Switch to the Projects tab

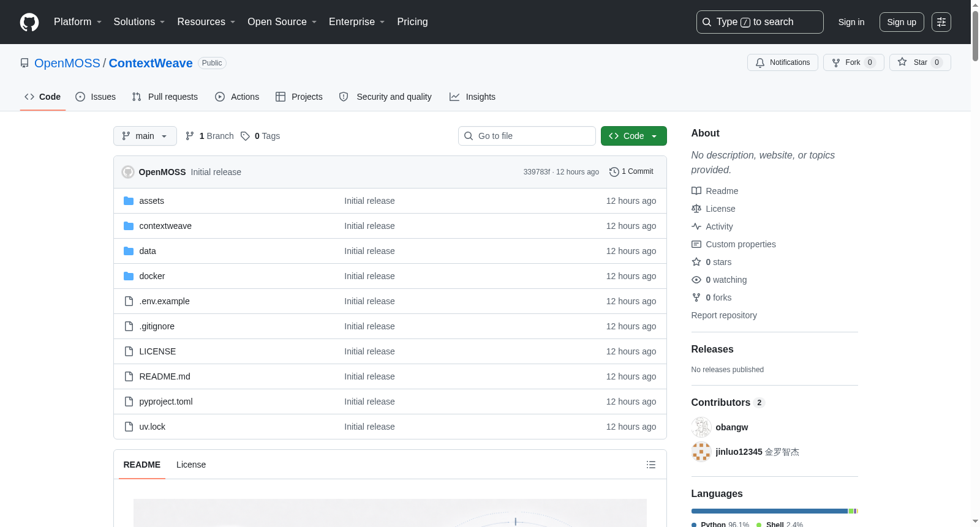click(299, 97)
